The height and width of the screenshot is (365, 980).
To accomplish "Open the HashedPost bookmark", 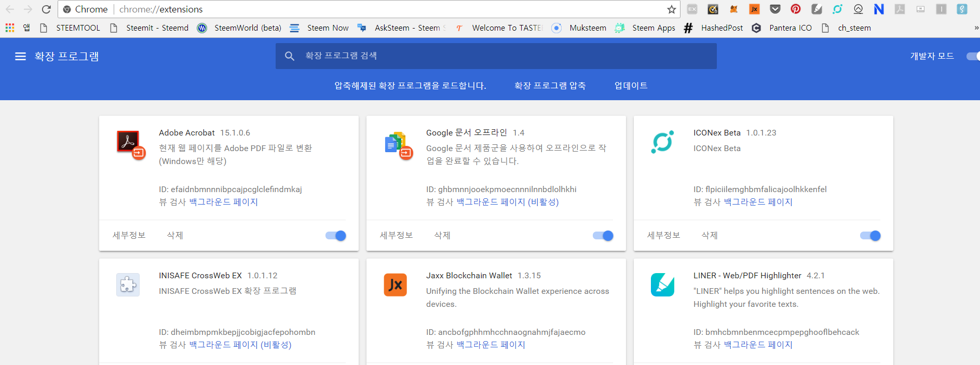I will 713,28.
